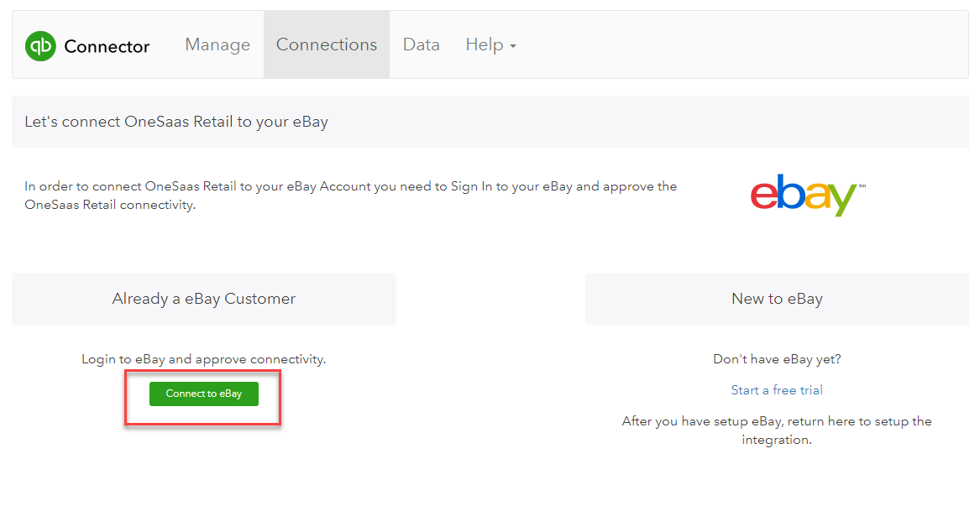Expand the Help dropdown menu
This screenshot has width=980, height=506.
[490, 45]
